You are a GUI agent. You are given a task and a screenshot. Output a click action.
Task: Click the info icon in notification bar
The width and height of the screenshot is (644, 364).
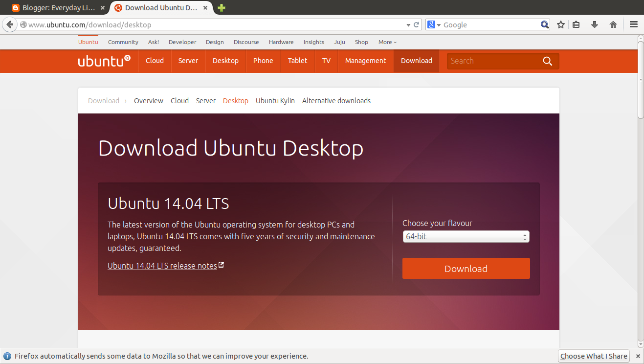click(7, 356)
